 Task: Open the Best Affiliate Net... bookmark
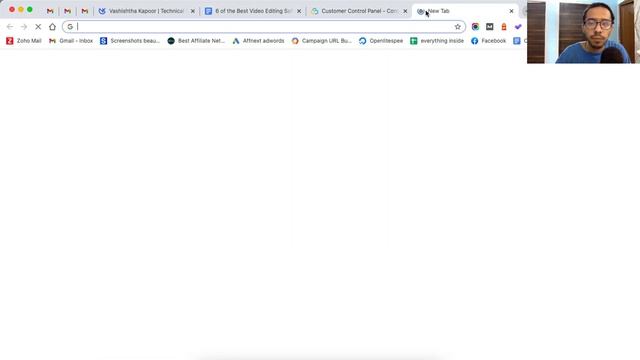(196, 41)
